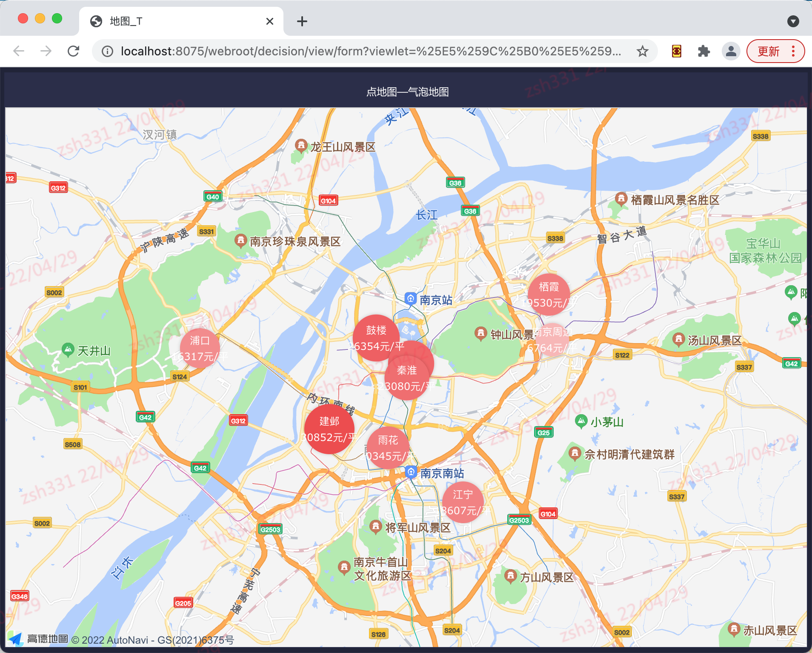
Task: Click the 南京牛首山文化旅游区 icon
Action: click(x=344, y=567)
